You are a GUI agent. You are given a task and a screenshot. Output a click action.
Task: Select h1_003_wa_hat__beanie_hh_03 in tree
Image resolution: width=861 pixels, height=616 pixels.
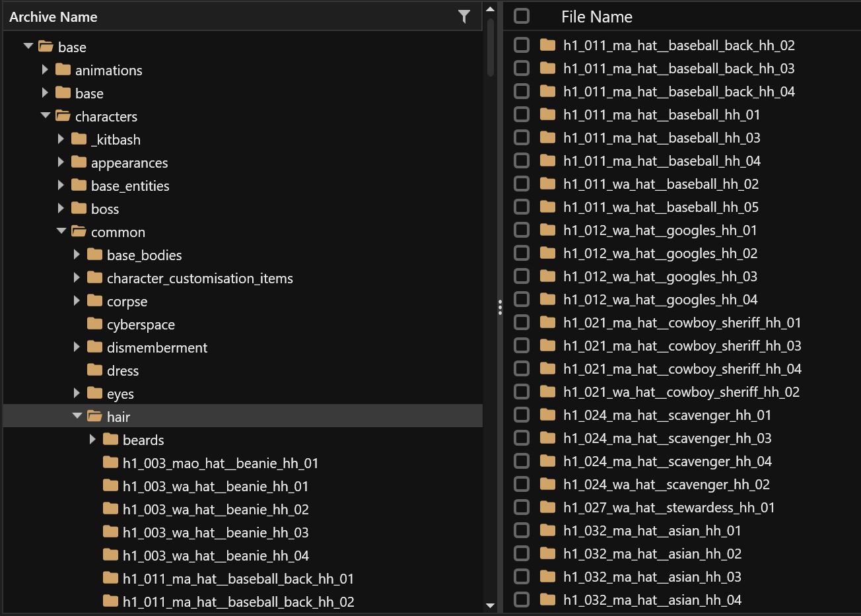215,532
